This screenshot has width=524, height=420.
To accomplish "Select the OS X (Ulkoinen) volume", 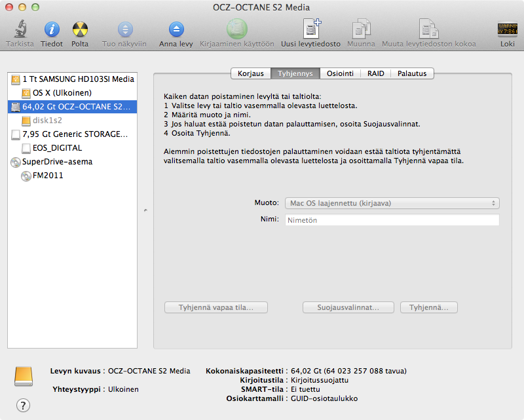I will 73,93.
